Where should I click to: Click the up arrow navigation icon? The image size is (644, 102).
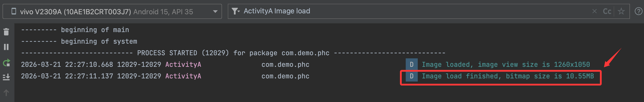[x=6, y=93]
